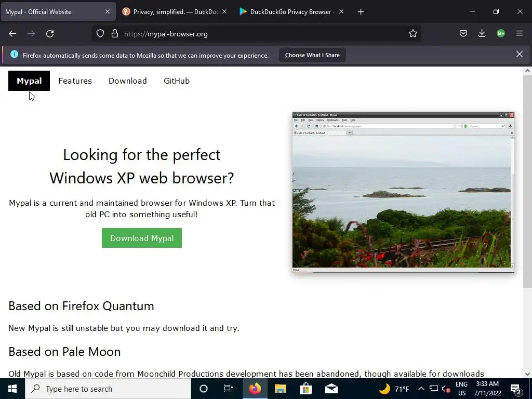This screenshot has width=532, height=399.
Task: Open ENG US language selector
Action: click(x=461, y=389)
